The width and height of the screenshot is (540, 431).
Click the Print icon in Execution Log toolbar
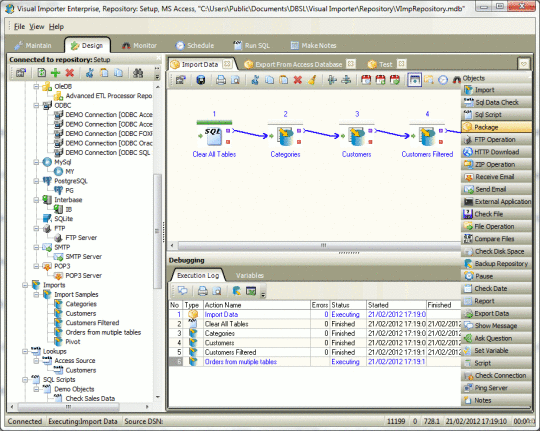(x=202, y=291)
